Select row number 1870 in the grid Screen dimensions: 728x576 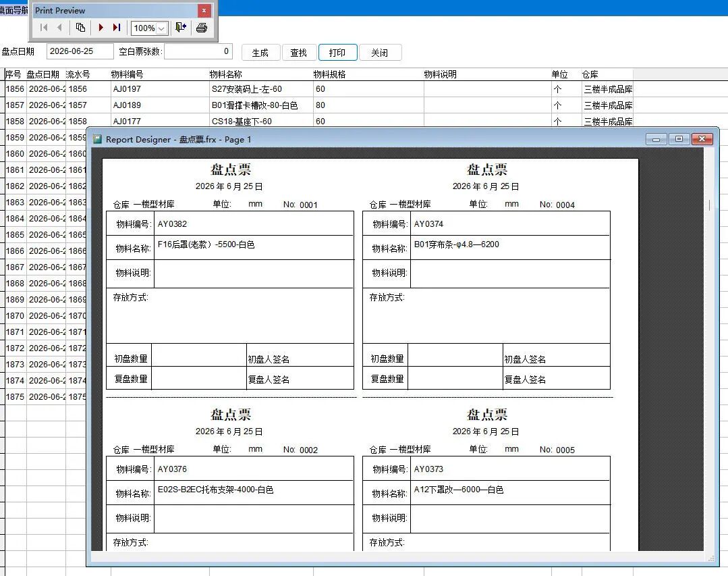[15, 316]
